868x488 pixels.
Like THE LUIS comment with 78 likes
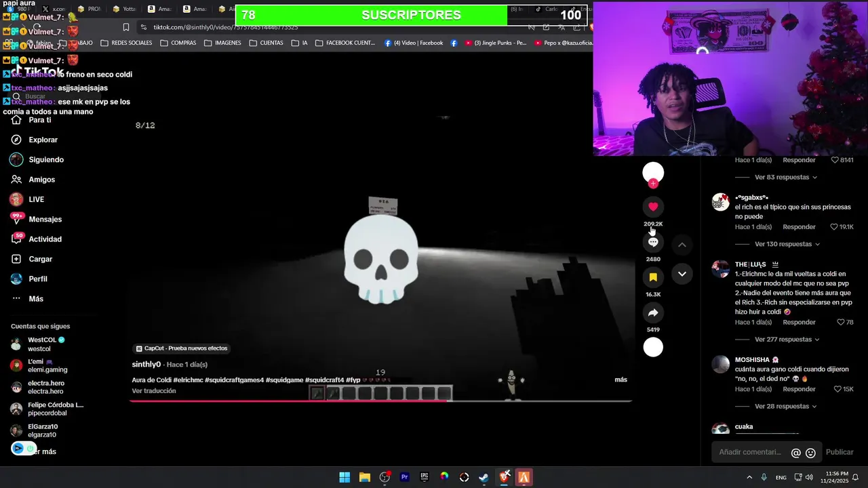[x=841, y=323]
